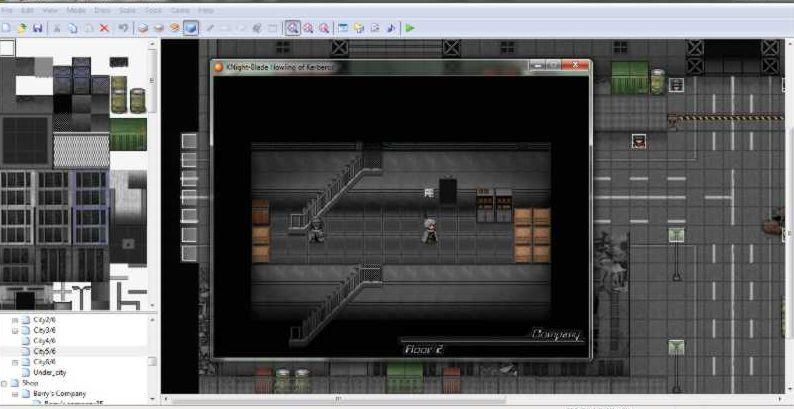794x409 pixels.
Task: Select the City2/6 map
Action: (x=45, y=320)
